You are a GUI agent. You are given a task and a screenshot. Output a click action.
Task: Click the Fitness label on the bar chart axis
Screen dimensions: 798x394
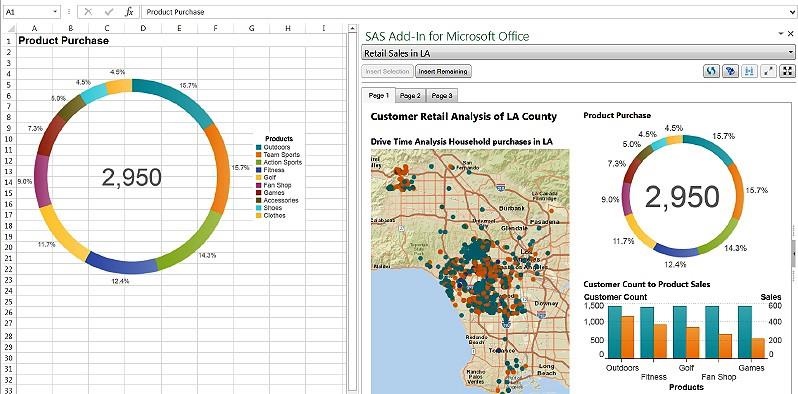coord(653,377)
